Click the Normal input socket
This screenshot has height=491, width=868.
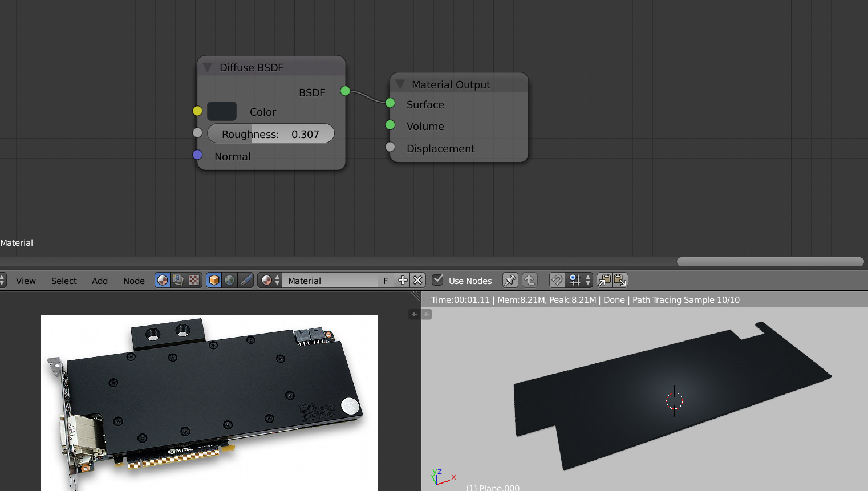pyautogui.click(x=197, y=155)
